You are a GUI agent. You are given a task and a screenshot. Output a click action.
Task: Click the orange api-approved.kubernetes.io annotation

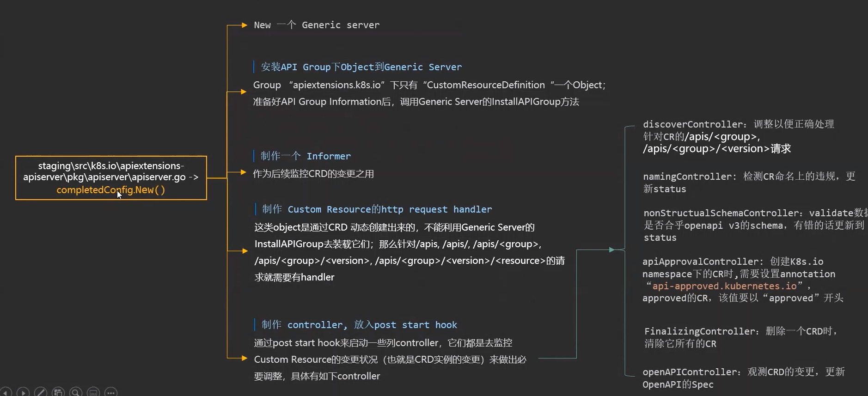pos(724,286)
